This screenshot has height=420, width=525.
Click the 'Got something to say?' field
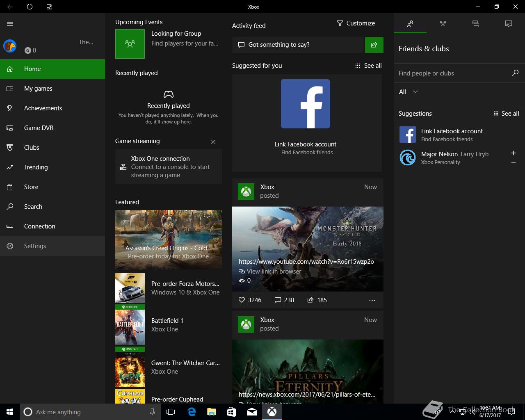pyautogui.click(x=298, y=45)
